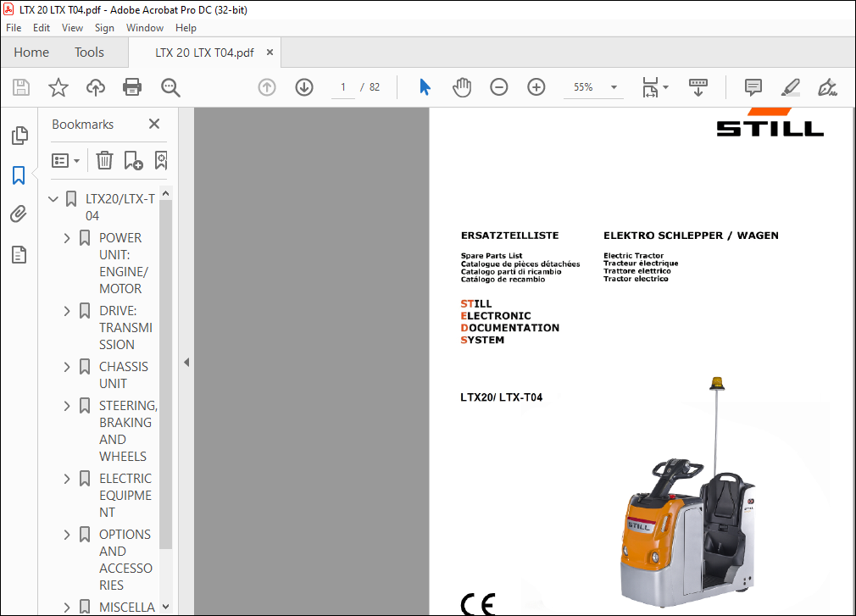This screenshot has width=856, height=616.
Task: Open the Find text magnifier tool
Action: 170,87
